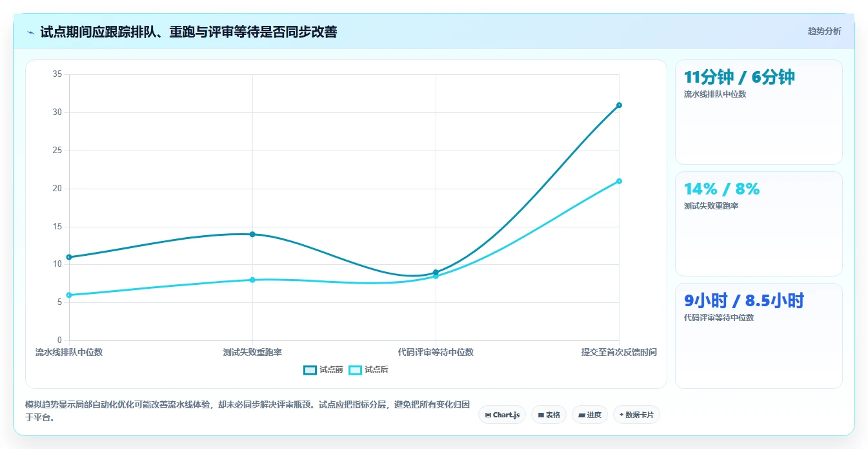Click the 流水线排队中位数 card caption
The width and height of the screenshot is (868, 449).
tap(715, 94)
